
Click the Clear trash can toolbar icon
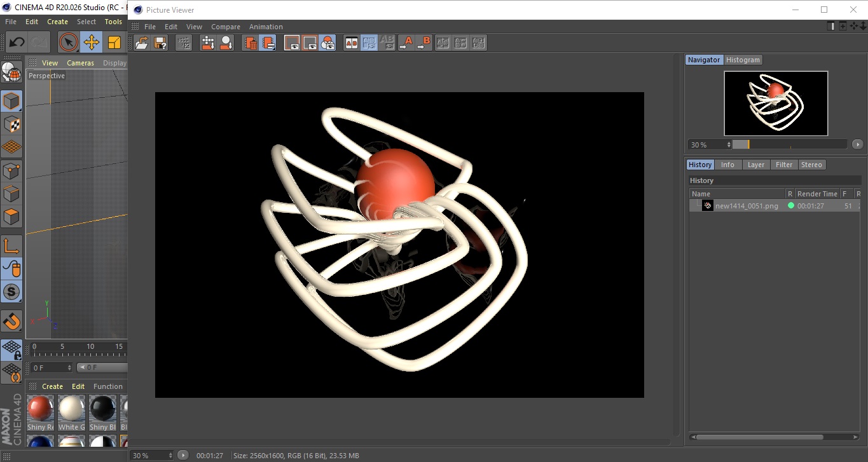click(251, 43)
